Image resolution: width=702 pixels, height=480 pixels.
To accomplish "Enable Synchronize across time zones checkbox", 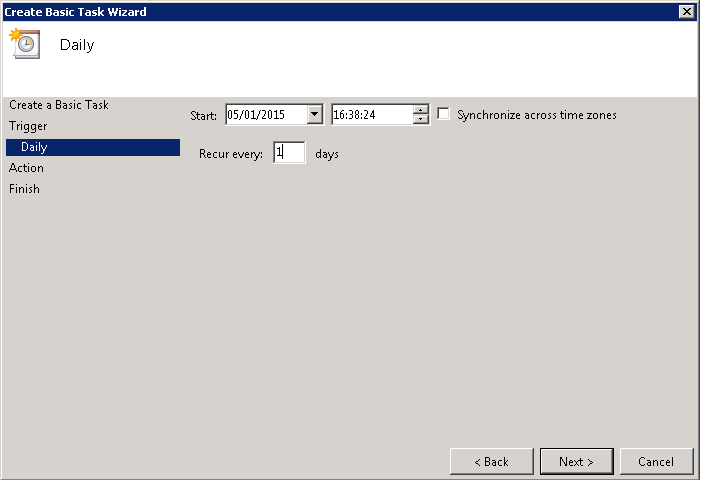I will click(x=444, y=115).
